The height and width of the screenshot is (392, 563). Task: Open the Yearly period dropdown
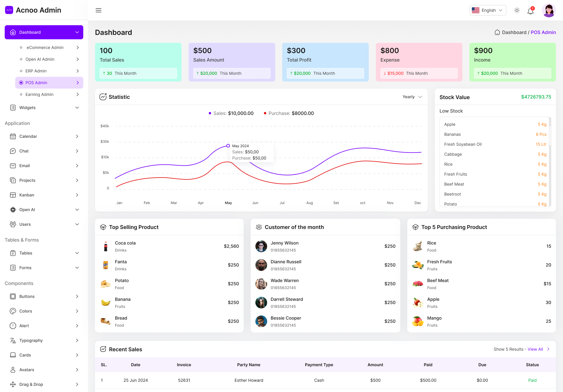click(x=412, y=97)
